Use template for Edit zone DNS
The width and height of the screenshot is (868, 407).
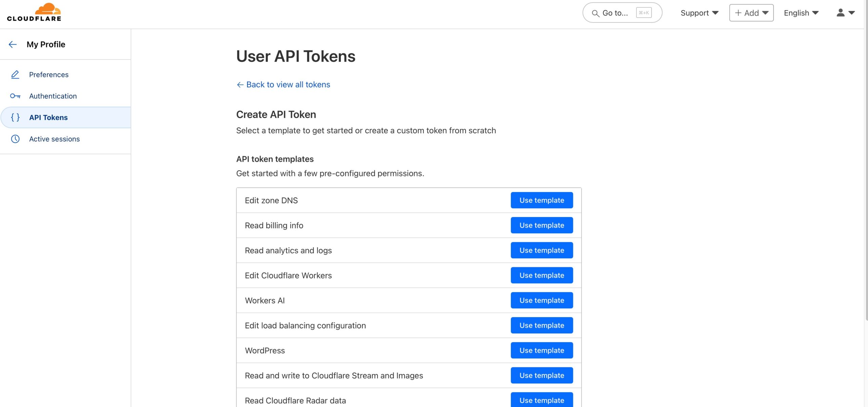coord(542,200)
